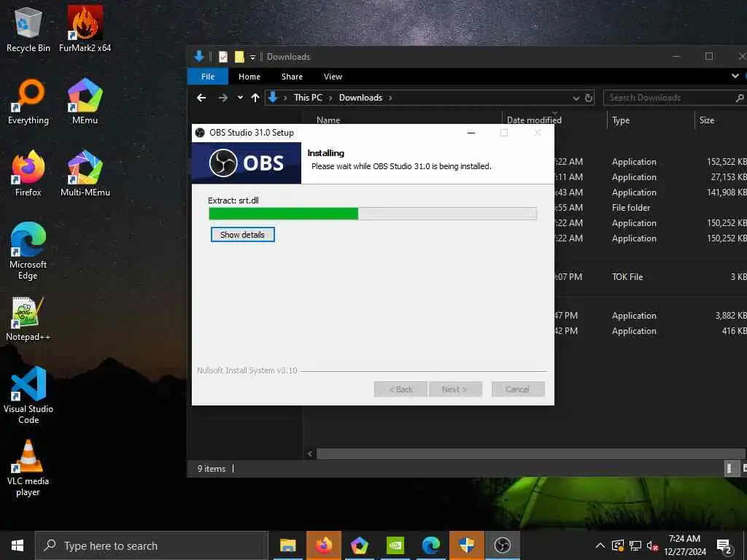Select the File folder type entry
Image resolution: width=747 pixels, height=560 pixels.
(631, 208)
